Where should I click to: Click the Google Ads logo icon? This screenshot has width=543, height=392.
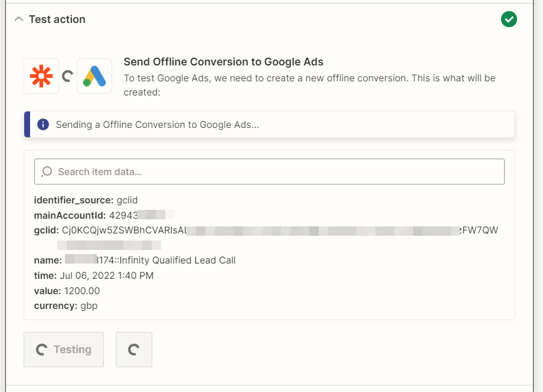[x=94, y=76]
